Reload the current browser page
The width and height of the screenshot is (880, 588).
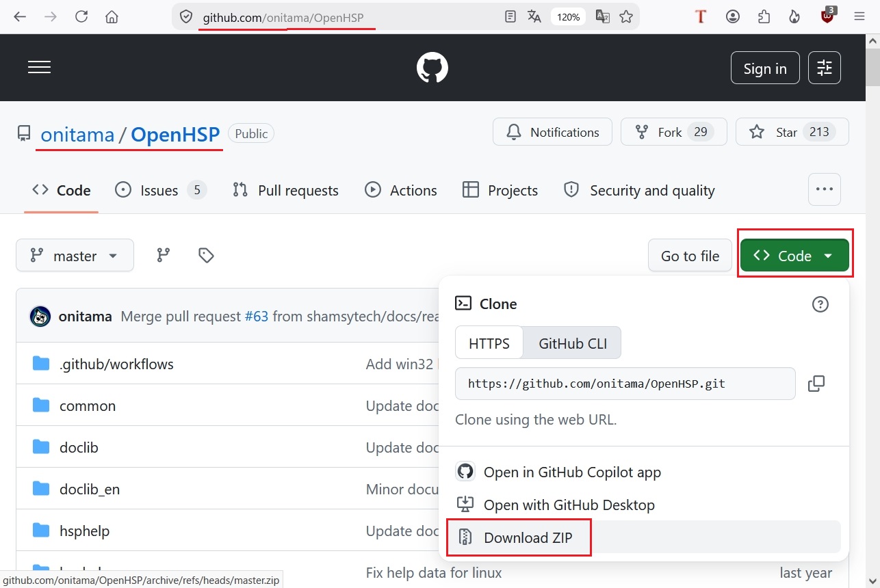81,17
